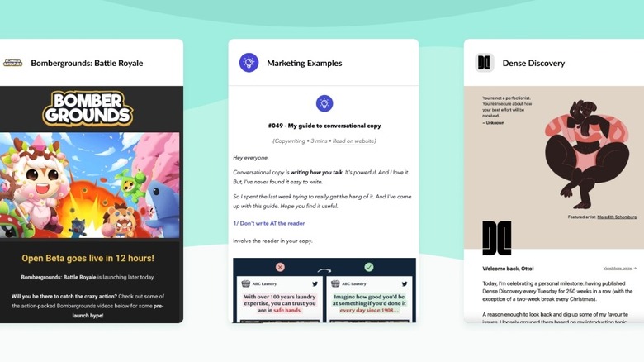Click the 'Marketing Examples' card title
This screenshot has width=644, height=362.
(305, 63)
